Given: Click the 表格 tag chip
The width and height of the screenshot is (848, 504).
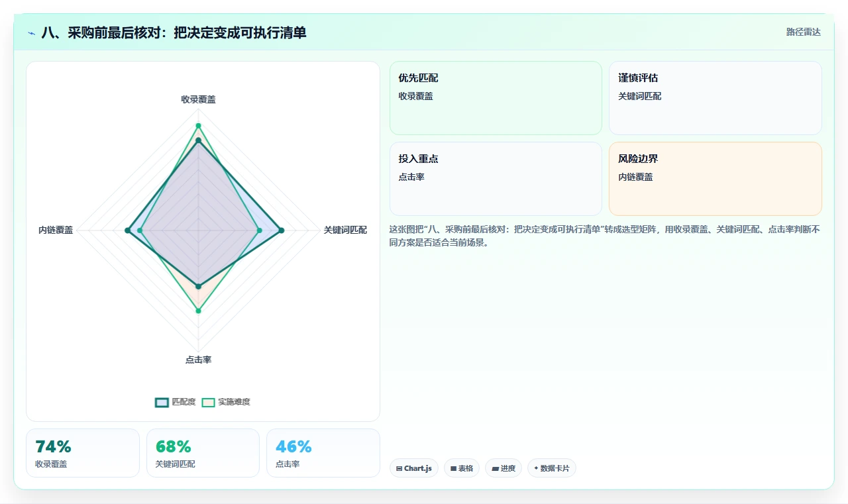Looking at the screenshot, I should (462, 468).
